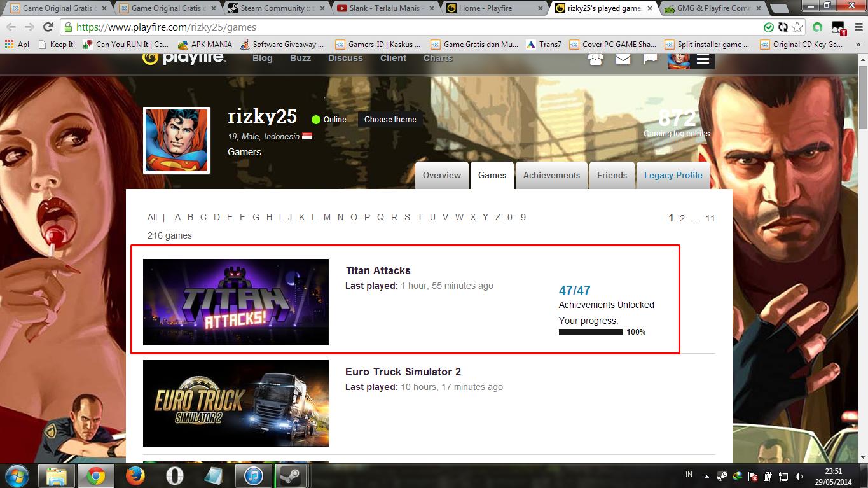Open the APK MANIA bookmark
Viewport: 868px width, 488px height.
[x=206, y=45]
